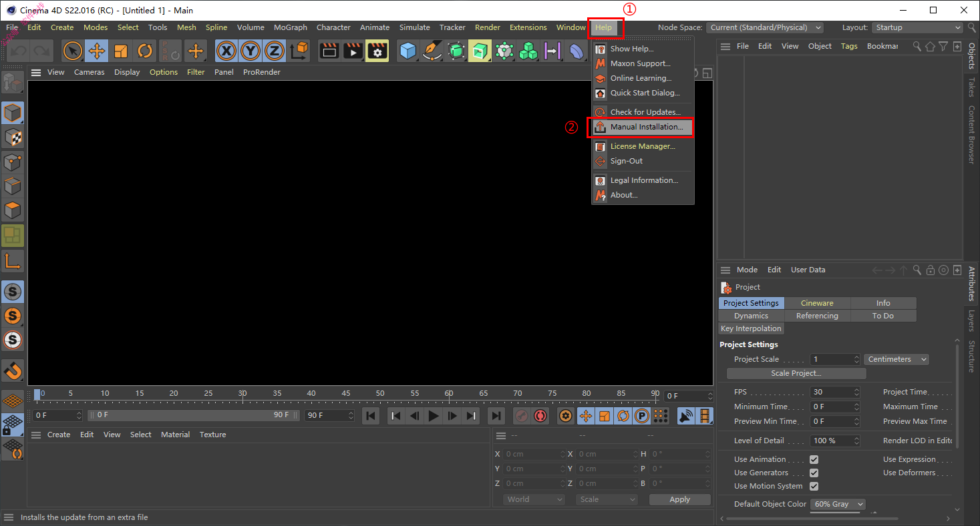Switch to the Cineware tab
This screenshot has height=526, width=980.
(x=817, y=303)
